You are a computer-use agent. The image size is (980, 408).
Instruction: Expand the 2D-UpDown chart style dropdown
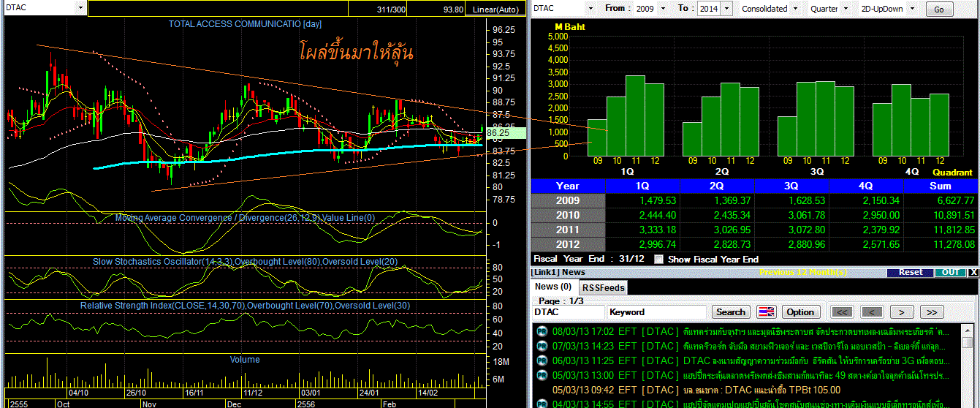click(912, 9)
